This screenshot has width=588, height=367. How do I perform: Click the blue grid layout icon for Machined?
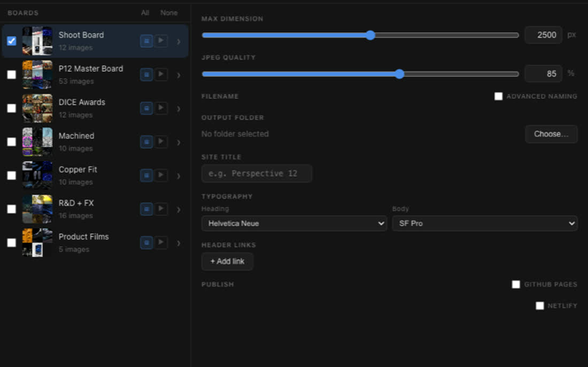click(x=146, y=142)
